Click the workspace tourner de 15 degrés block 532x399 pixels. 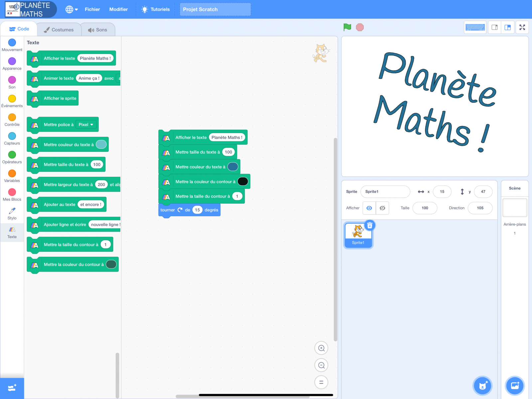coord(189,210)
